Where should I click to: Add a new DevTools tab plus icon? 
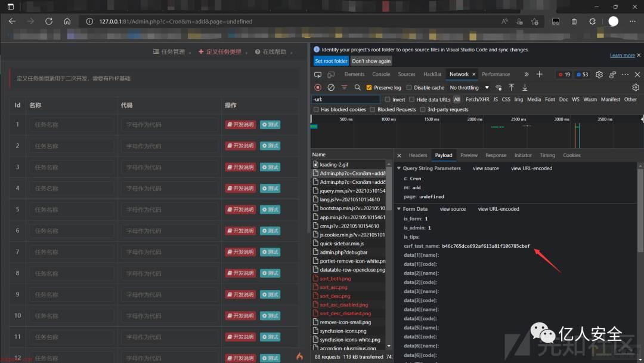pos(539,74)
